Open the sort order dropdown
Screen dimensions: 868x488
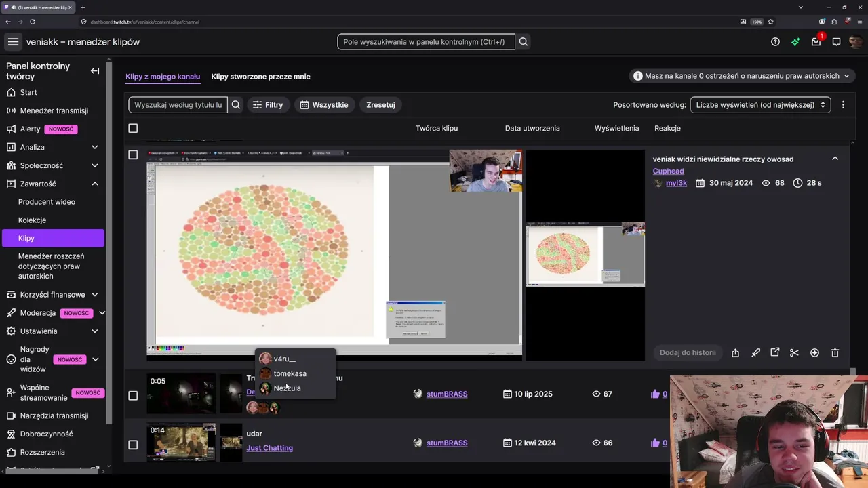pos(760,105)
